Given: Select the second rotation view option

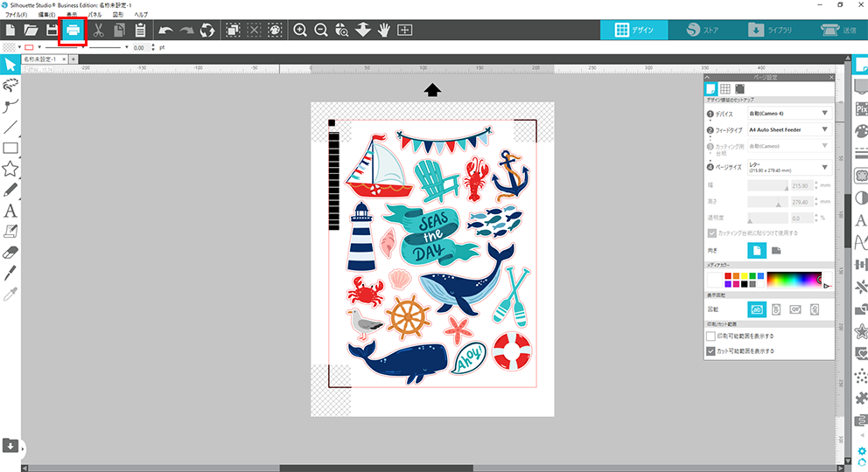Looking at the screenshot, I should 776,309.
